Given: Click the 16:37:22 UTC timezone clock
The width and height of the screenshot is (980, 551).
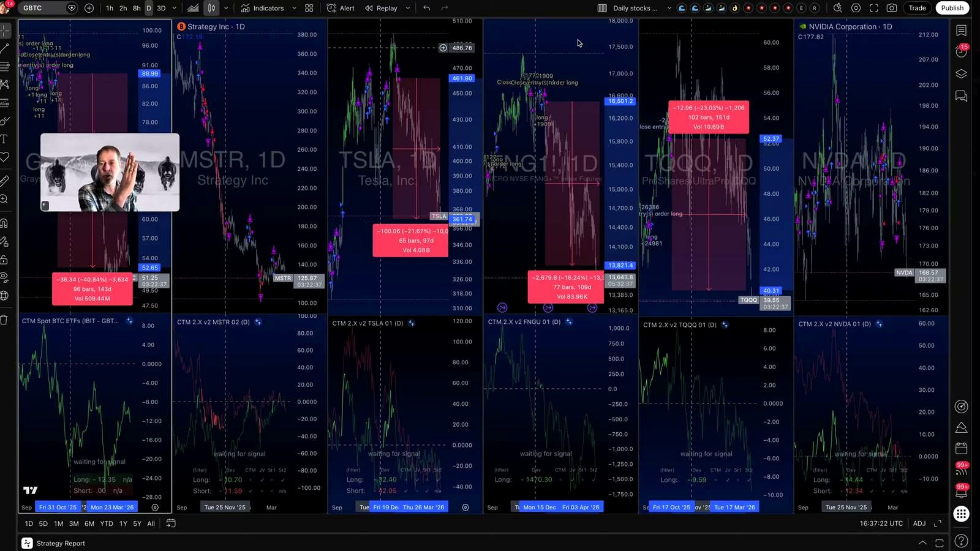Looking at the screenshot, I should point(881,523).
